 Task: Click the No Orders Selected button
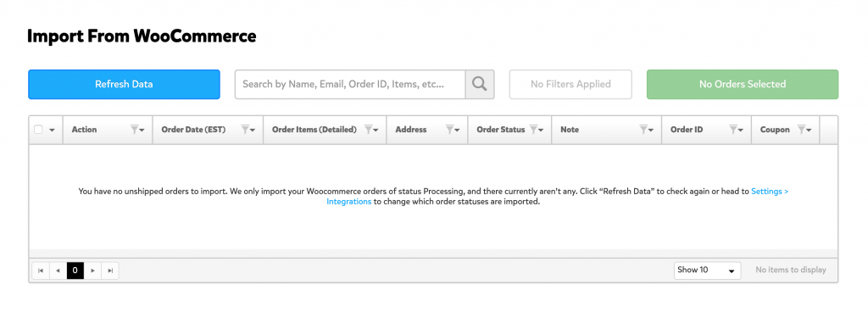point(743,84)
